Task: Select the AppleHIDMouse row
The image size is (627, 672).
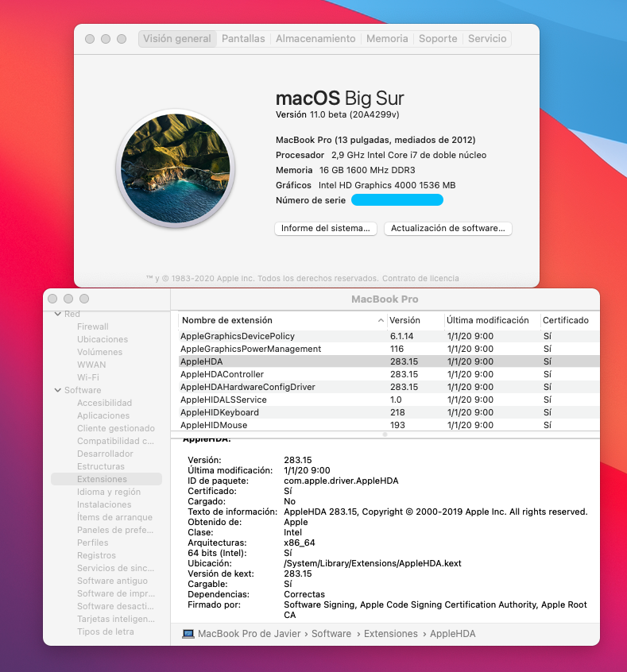Action: 389,425
